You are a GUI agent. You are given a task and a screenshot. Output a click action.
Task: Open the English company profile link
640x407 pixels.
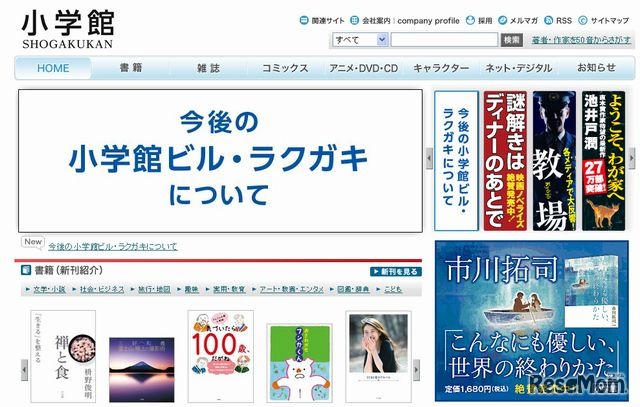pyautogui.click(x=428, y=20)
